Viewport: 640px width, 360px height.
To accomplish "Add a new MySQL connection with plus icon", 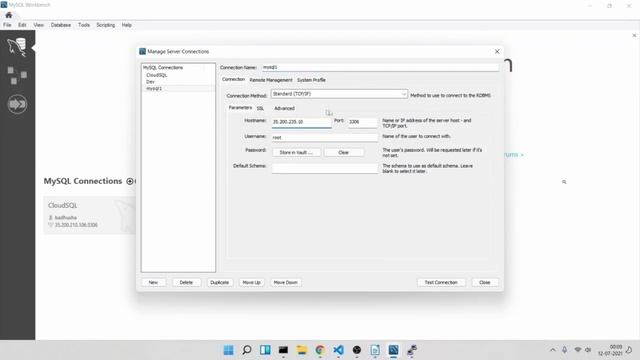I will click(130, 181).
